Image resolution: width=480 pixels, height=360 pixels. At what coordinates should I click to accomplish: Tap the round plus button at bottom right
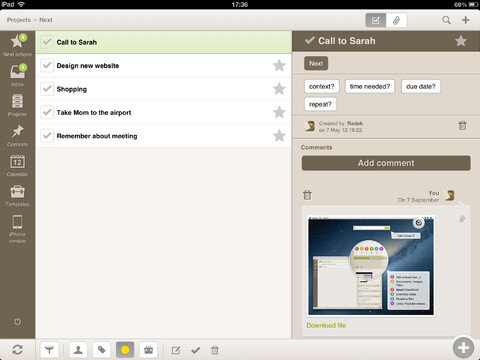coord(463,348)
